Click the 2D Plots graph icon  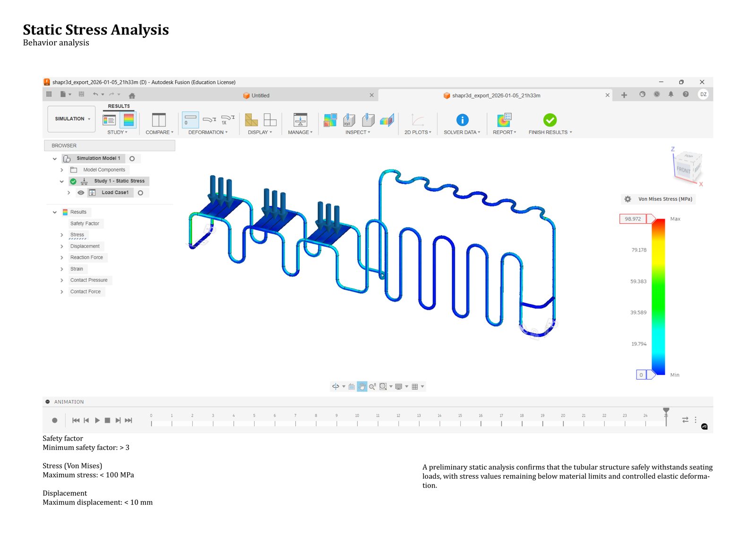tap(418, 120)
